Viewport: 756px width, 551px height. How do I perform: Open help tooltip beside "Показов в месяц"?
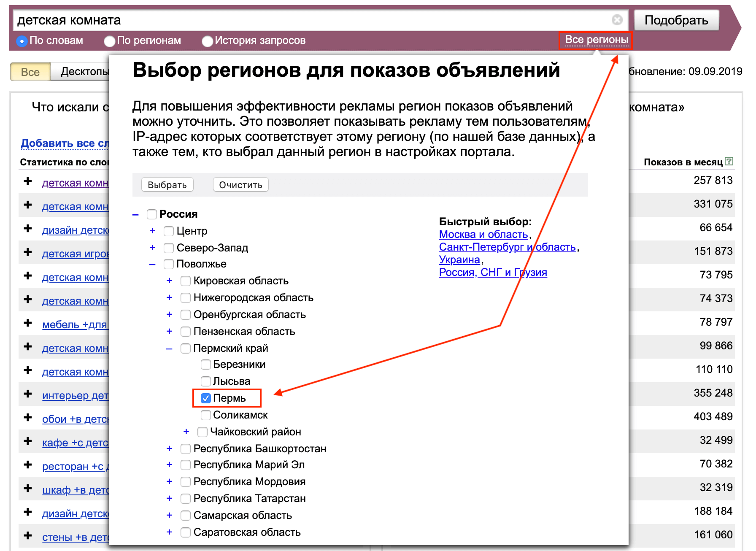click(x=729, y=161)
